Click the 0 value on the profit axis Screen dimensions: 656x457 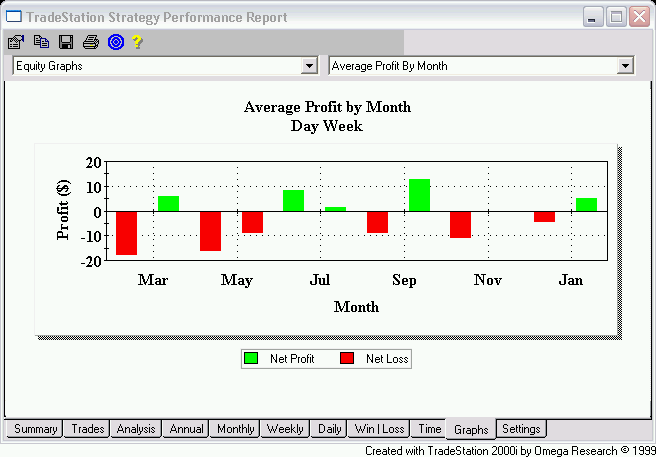point(97,212)
